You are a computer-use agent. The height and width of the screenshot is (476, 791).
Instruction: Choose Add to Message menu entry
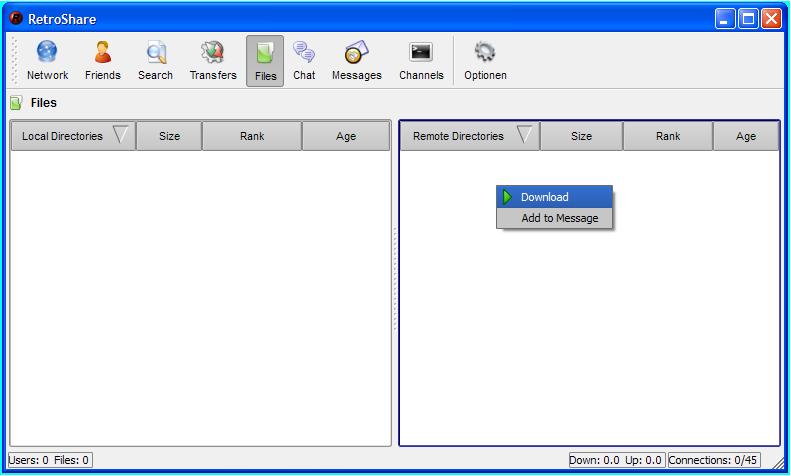pyautogui.click(x=554, y=218)
